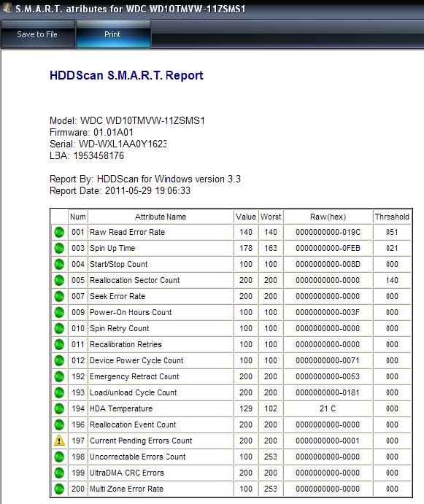424x504 pixels.
Task: Click the Model WDC WD10TMVW-11ZSMS1 line
Action: [x=127, y=120]
